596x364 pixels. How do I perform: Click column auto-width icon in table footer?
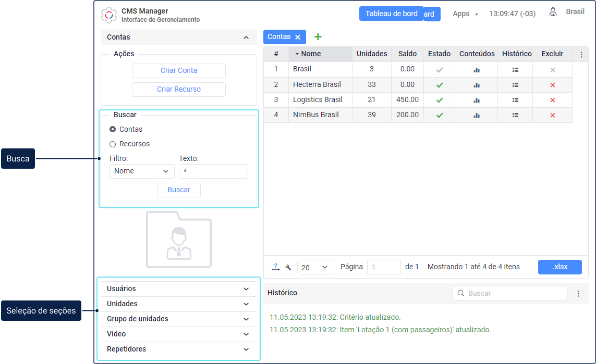pyautogui.click(x=276, y=267)
